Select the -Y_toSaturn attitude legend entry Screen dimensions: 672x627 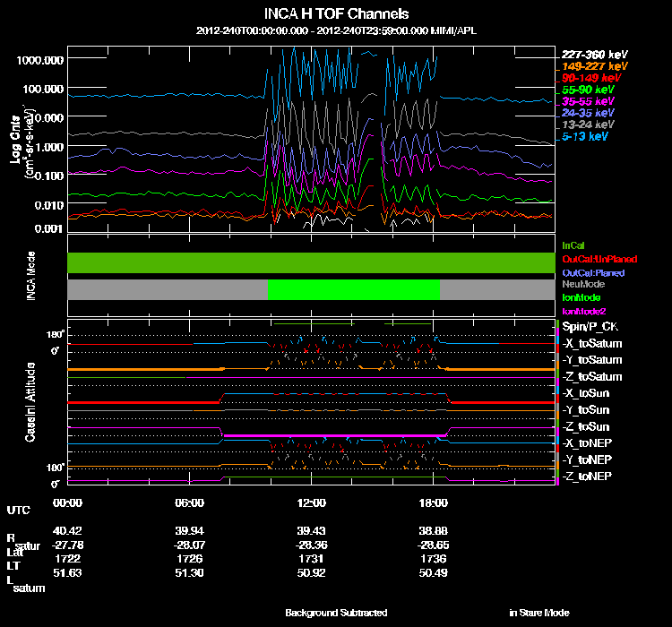(x=592, y=360)
